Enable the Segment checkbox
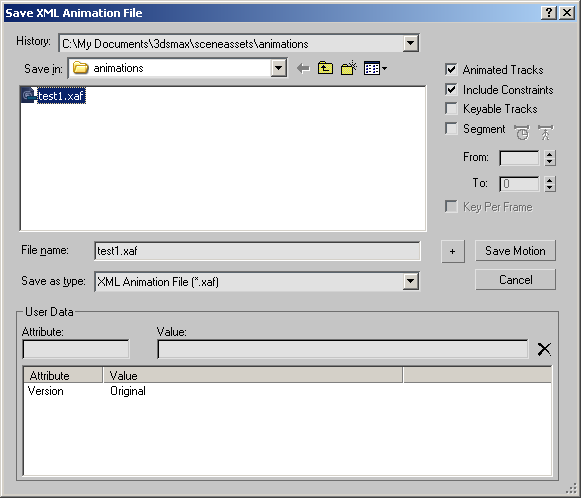The height and width of the screenshot is (498, 581). click(451, 129)
